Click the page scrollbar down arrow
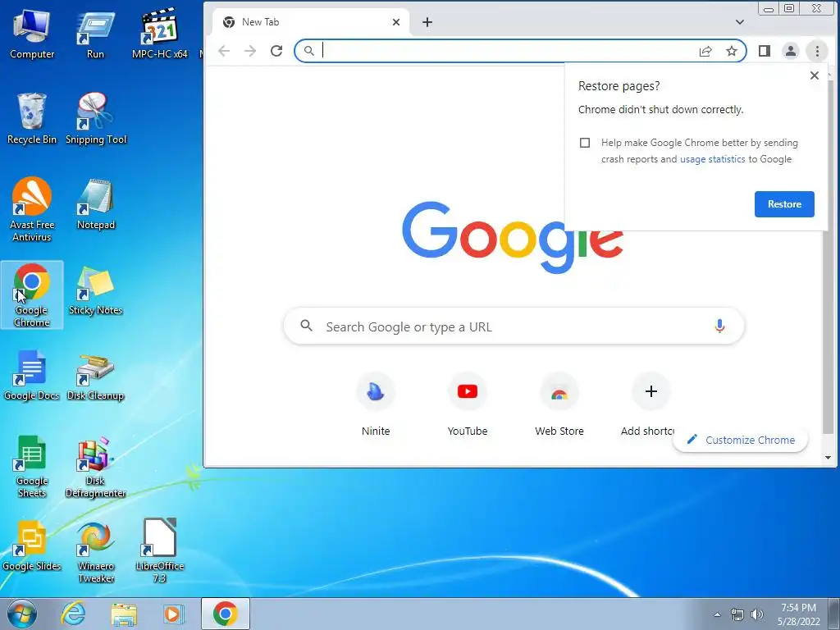The image size is (840, 630). pos(829,458)
